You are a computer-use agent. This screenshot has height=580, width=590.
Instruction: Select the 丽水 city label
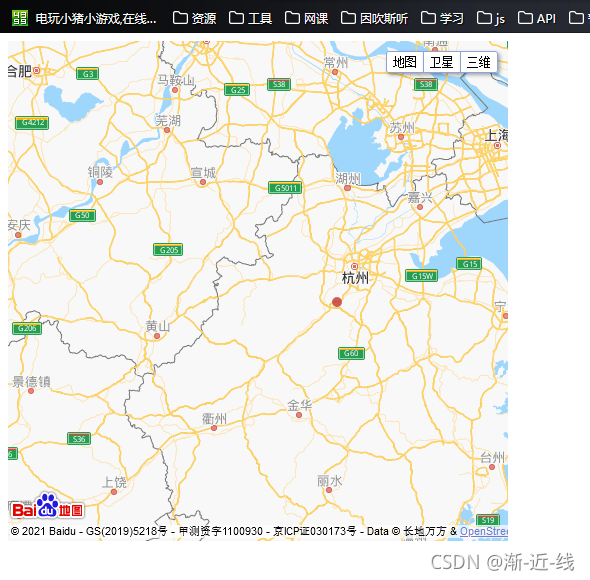(x=330, y=481)
